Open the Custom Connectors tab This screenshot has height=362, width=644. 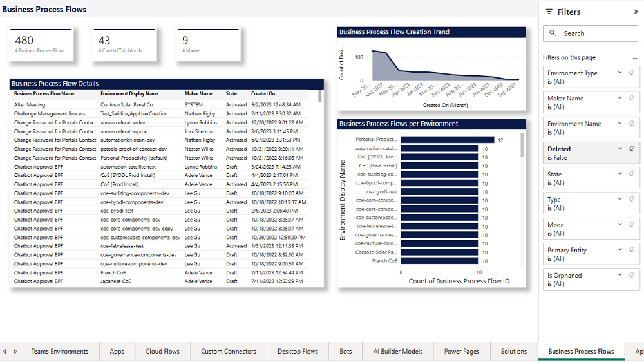click(229, 351)
